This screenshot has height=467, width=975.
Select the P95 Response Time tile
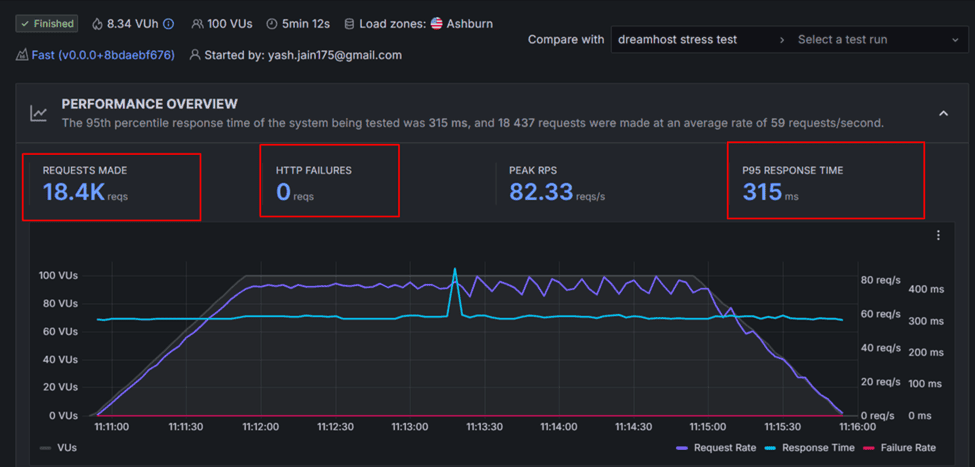coord(826,180)
